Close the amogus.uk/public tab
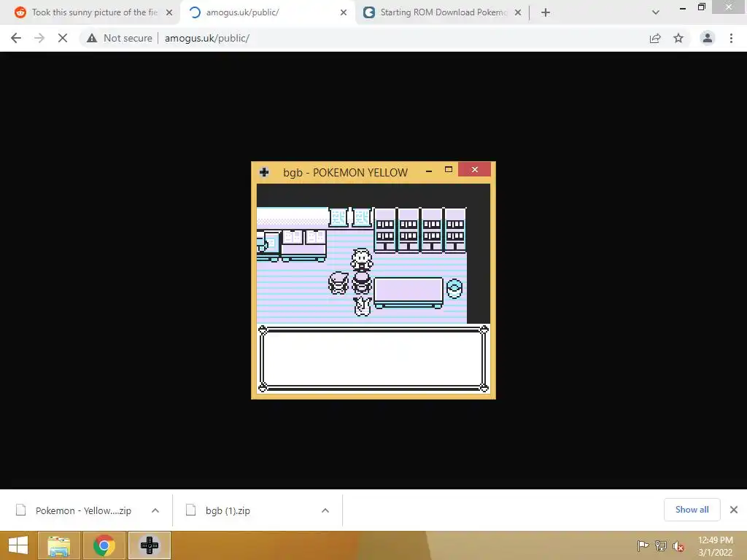Screen dimensions: 747x560 click(x=344, y=13)
